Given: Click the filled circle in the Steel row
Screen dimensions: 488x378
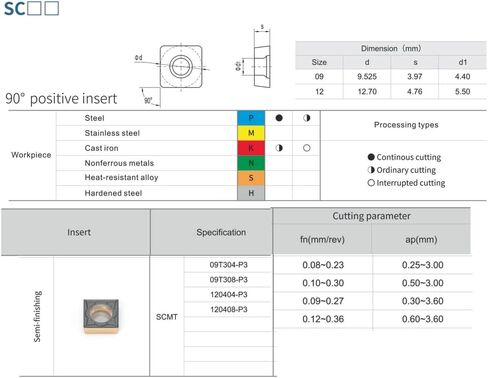Looking at the screenshot, I should click(x=279, y=118).
